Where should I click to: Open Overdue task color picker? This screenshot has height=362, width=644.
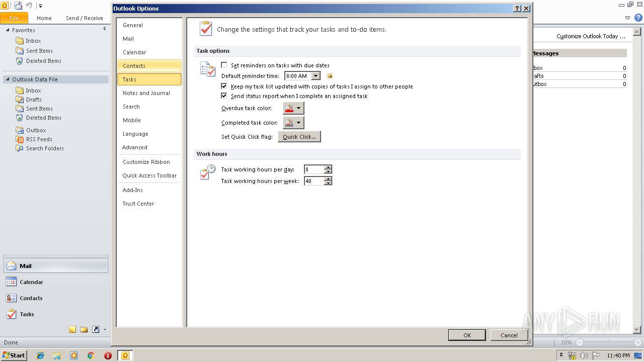pos(294,108)
